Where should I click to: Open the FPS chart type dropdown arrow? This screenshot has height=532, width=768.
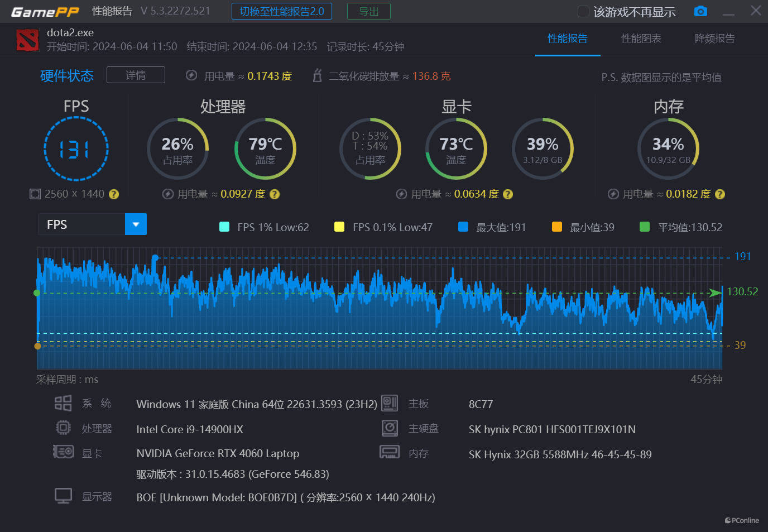click(136, 224)
